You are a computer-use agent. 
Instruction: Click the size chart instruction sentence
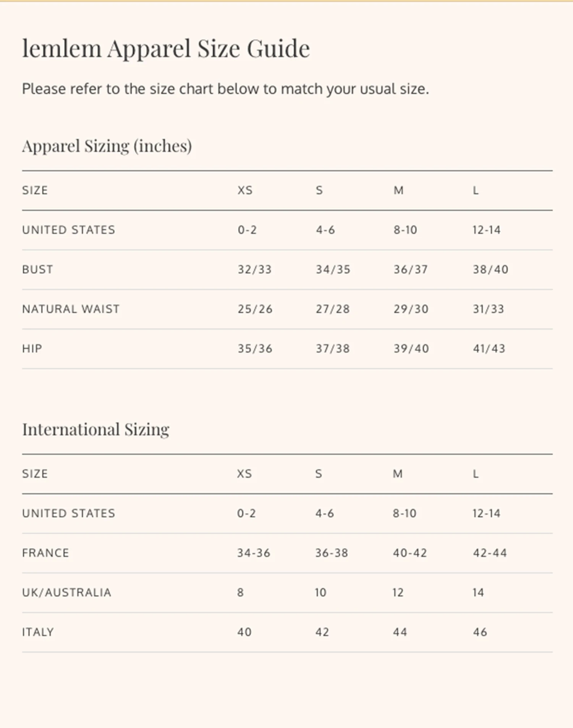[x=225, y=89]
